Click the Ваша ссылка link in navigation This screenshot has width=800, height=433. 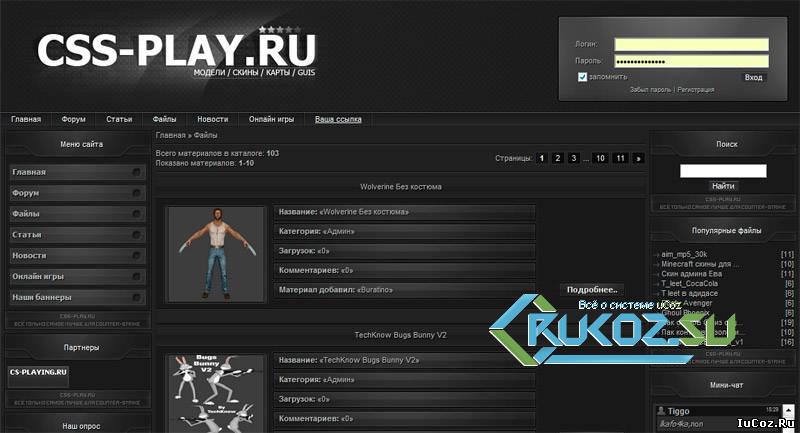tap(338, 119)
